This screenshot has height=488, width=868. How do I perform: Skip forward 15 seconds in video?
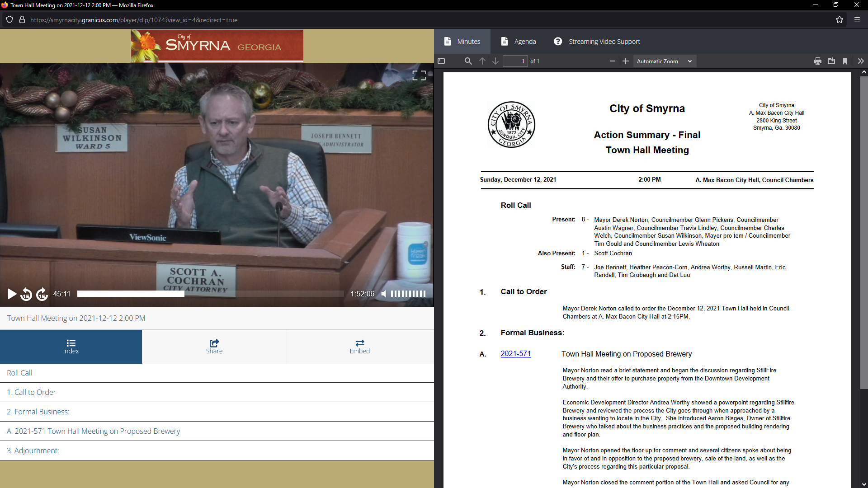click(42, 294)
